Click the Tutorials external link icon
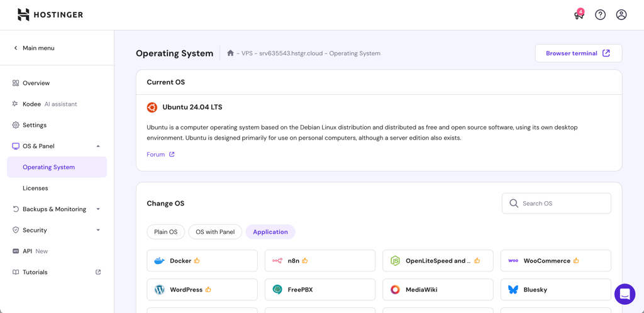644x313 pixels. coord(98,272)
